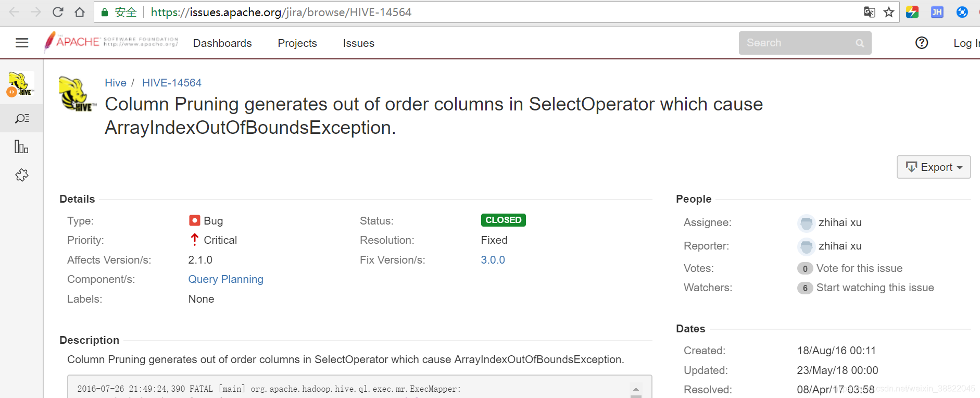Click Start watching this issue
Viewport: 980px width, 398px height.
pyautogui.click(x=875, y=288)
